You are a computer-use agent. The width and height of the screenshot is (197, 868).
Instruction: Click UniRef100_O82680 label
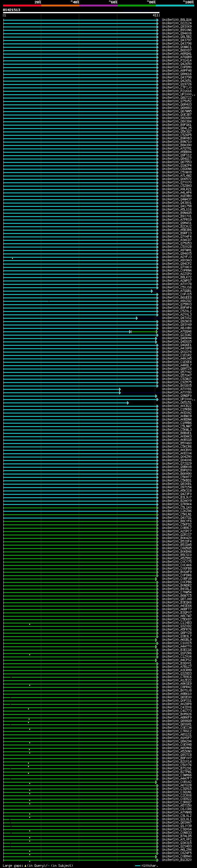click(176, 118)
